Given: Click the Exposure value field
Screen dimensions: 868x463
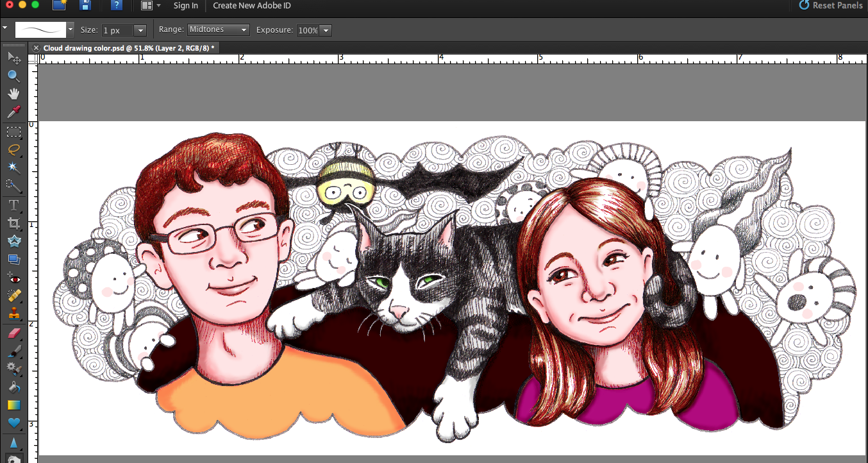Looking at the screenshot, I should (308, 30).
